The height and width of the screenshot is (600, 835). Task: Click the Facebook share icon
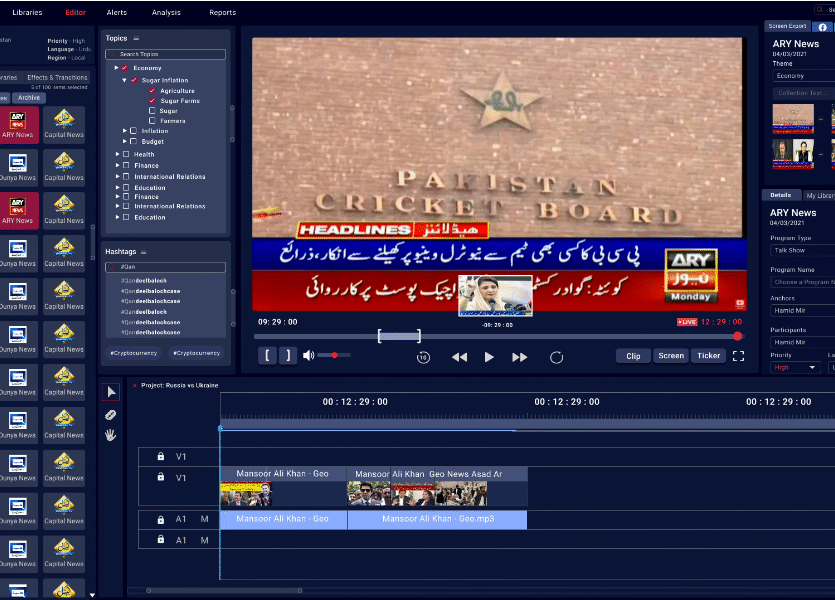[x=823, y=27]
